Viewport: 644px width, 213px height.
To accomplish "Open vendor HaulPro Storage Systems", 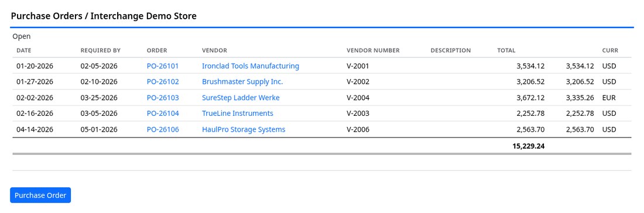I will pyautogui.click(x=244, y=129).
